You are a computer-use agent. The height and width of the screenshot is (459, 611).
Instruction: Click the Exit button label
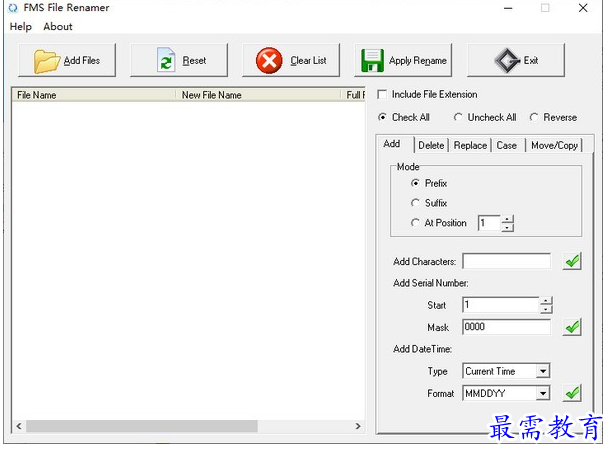coord(531,61)
